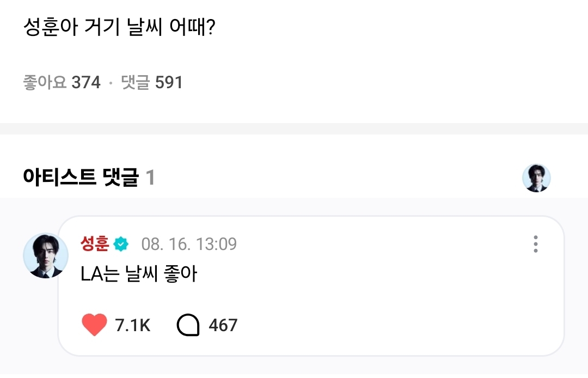Open the post text 성훈아 거기 날씨 어때?
588x378 pixels.
click(120, 27)
